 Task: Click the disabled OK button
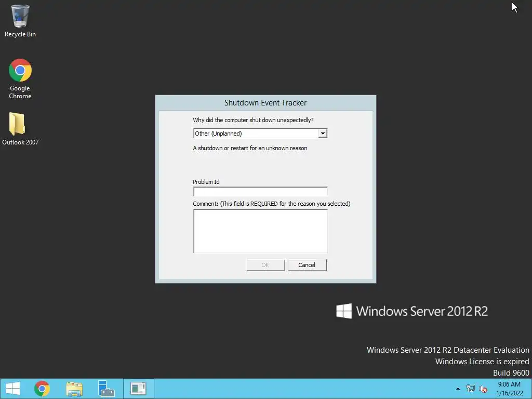(x=265, y=265)
